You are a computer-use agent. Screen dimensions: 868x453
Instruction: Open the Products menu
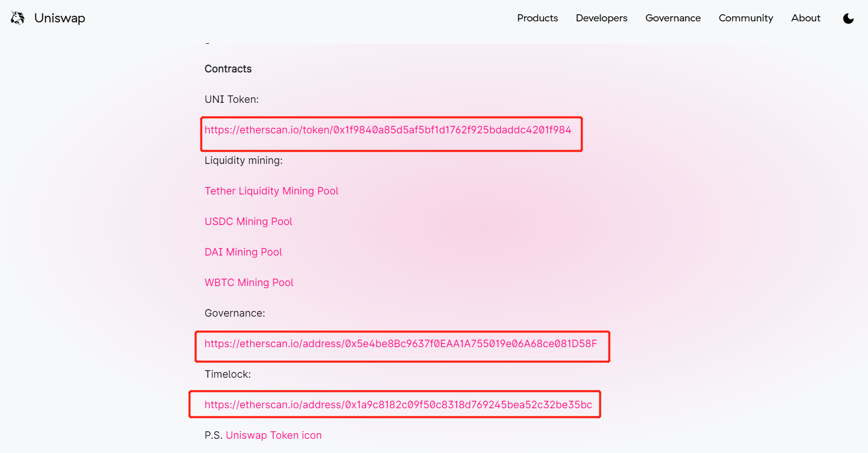tap(537, 18)
